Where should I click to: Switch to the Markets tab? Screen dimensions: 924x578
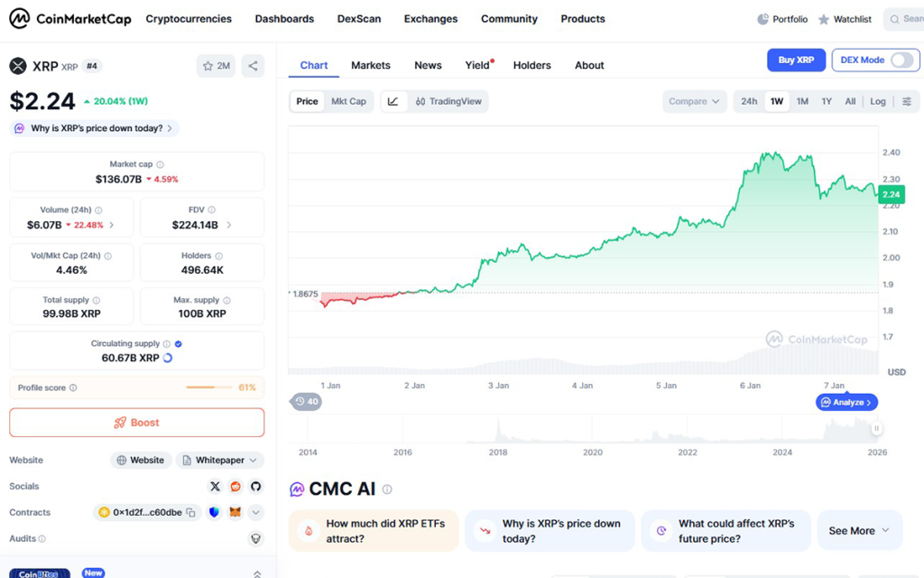[x=371, y=65]
